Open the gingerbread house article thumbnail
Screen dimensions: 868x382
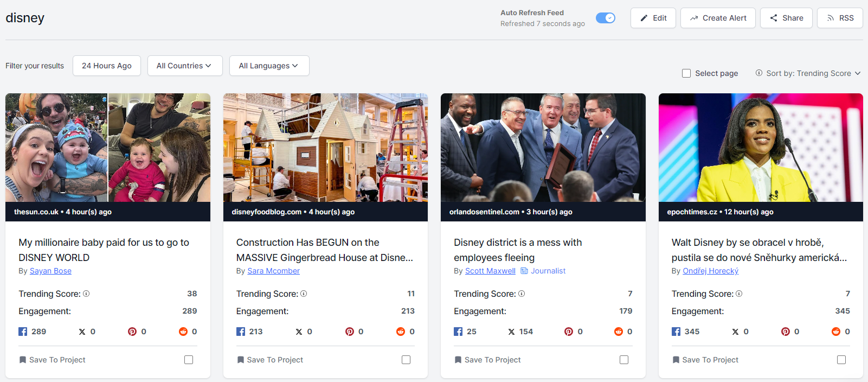click(x=325, y=148)
